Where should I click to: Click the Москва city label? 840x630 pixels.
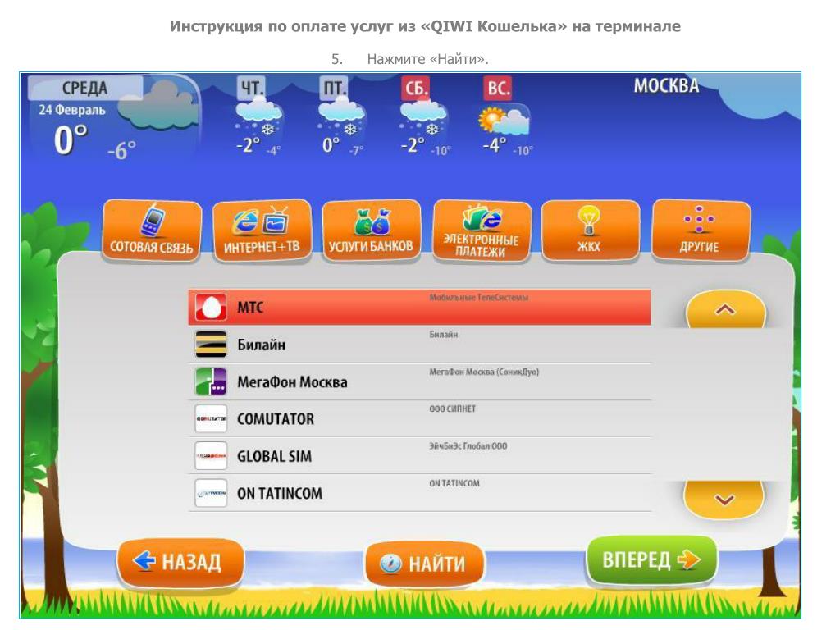tap(666, 85)
